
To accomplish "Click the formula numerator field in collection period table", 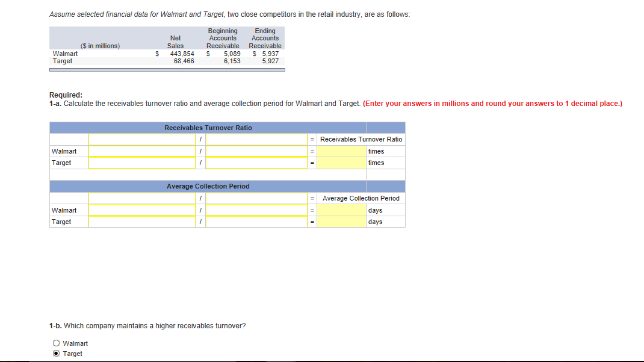I will coord(141,198).
